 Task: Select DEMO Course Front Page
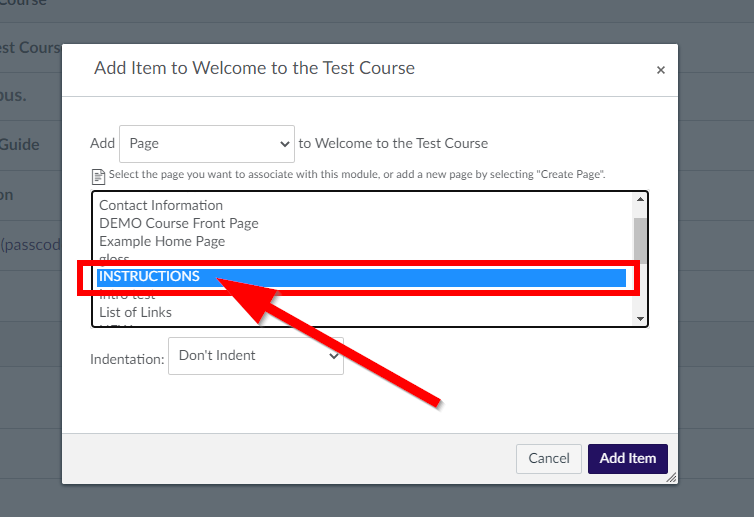[178, 223]
